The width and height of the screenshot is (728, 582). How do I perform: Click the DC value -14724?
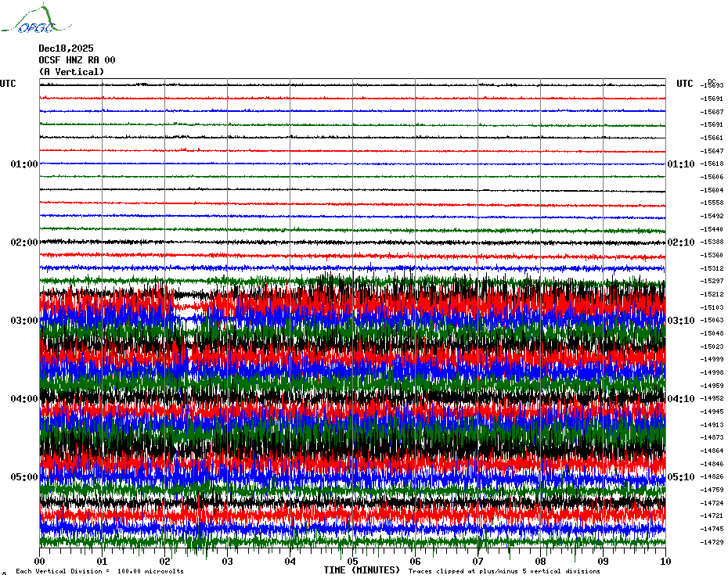click(712, 503)
